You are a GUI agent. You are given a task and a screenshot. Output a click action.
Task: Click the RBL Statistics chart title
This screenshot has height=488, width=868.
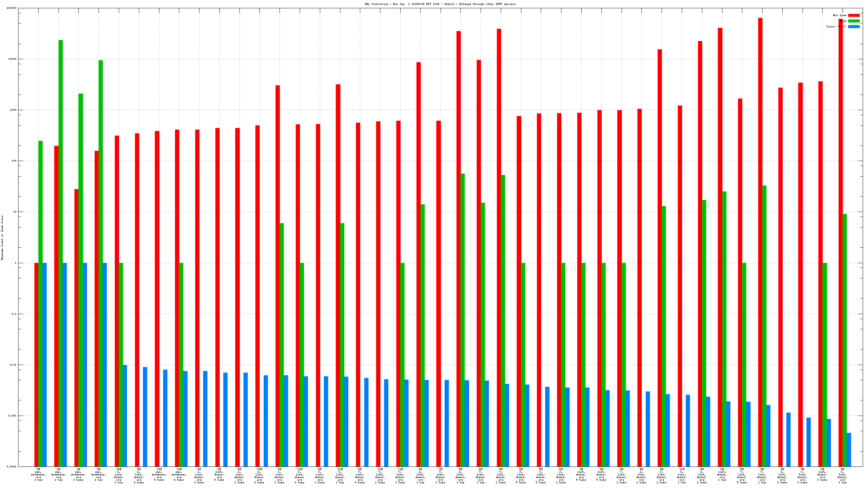[440, 4]
